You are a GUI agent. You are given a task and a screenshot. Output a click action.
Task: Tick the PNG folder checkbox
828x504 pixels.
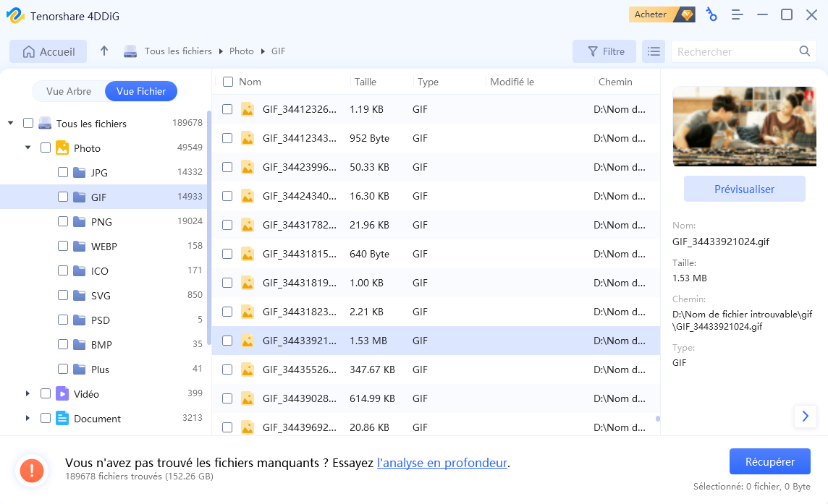pyautogui.click(x=63, y=222)
